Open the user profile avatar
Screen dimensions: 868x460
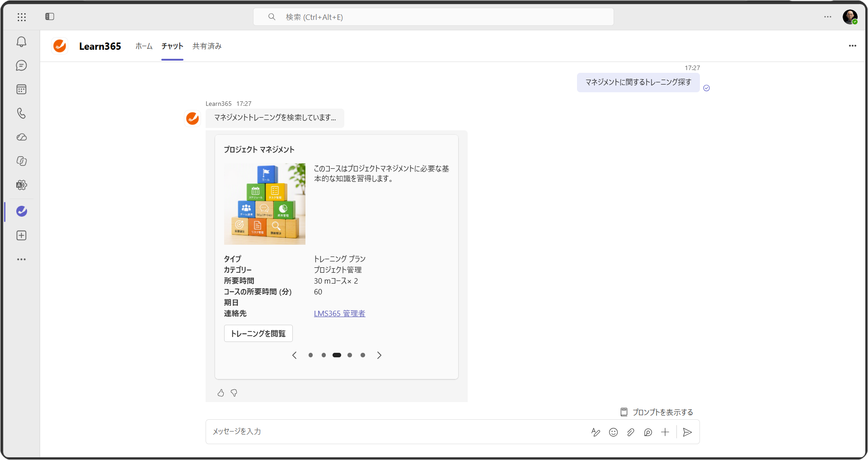tap(850, 17)
